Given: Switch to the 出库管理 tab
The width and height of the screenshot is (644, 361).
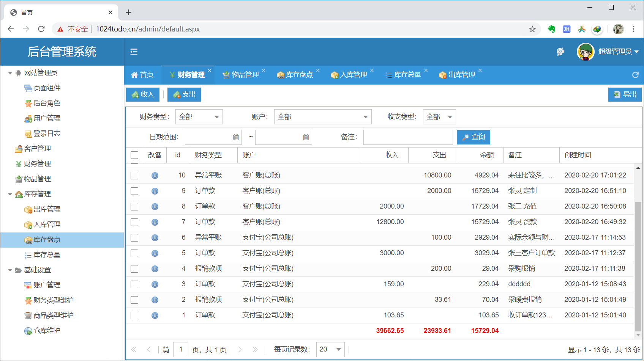Looking at the screenshot, I should [x=458, y=75].
